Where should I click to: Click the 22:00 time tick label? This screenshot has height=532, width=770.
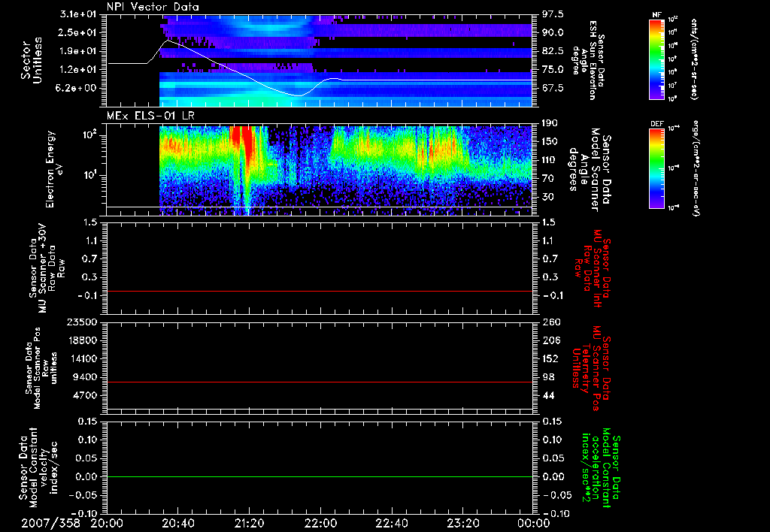coord(320,523)
